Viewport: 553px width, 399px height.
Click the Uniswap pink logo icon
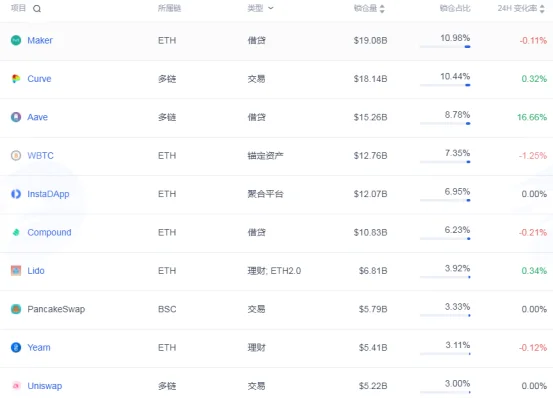(x=16, y=386)
